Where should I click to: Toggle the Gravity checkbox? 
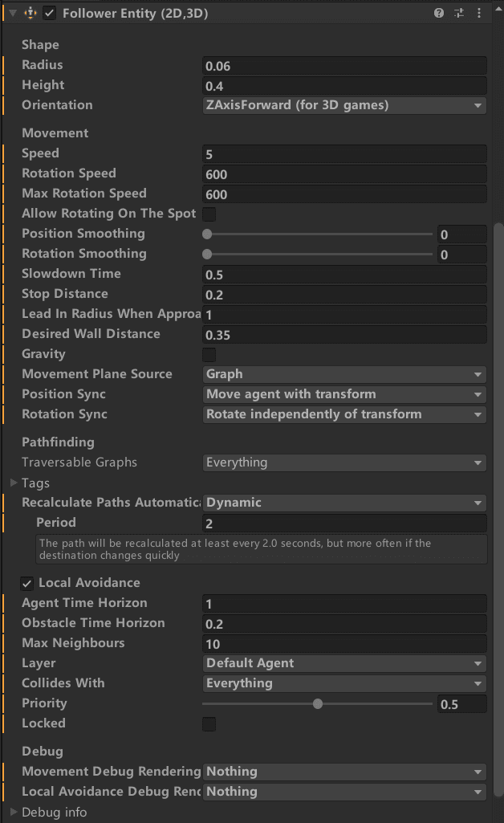click(209, 355)
